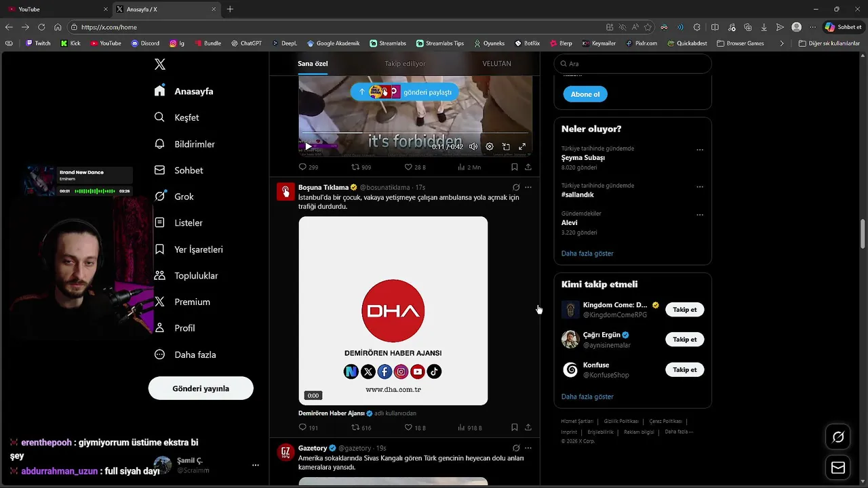Follow Çağrı Ergün account

tap(685, 340)
